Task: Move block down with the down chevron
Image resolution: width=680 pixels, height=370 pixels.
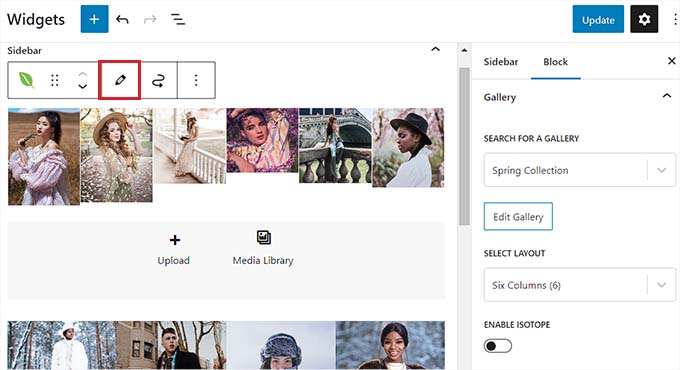Action: pos(82,87)
